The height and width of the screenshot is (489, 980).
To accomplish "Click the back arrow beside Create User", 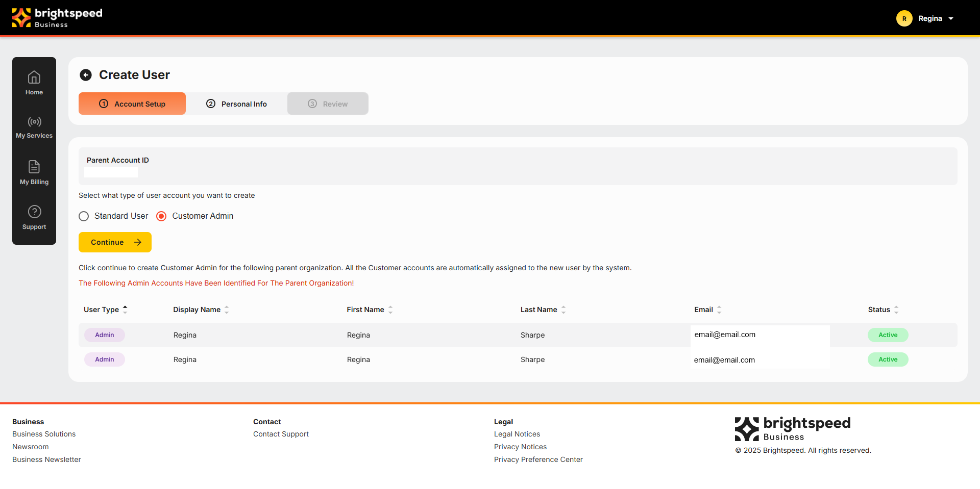I will [86, 75].
